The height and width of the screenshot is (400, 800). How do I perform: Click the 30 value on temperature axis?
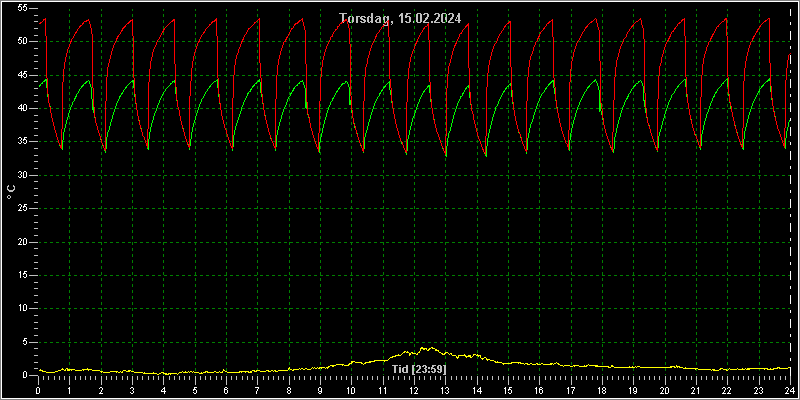(21, 175)
